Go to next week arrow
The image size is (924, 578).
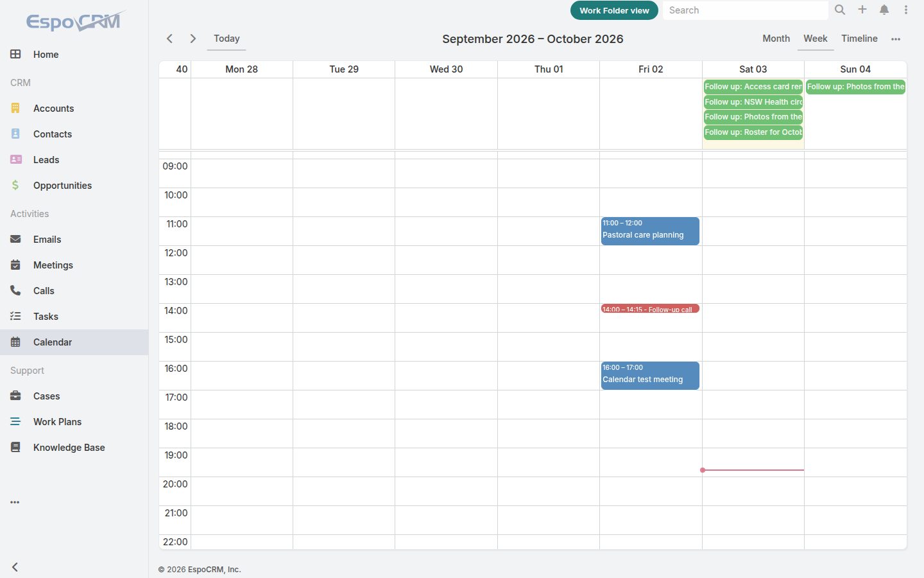point(193,39)
